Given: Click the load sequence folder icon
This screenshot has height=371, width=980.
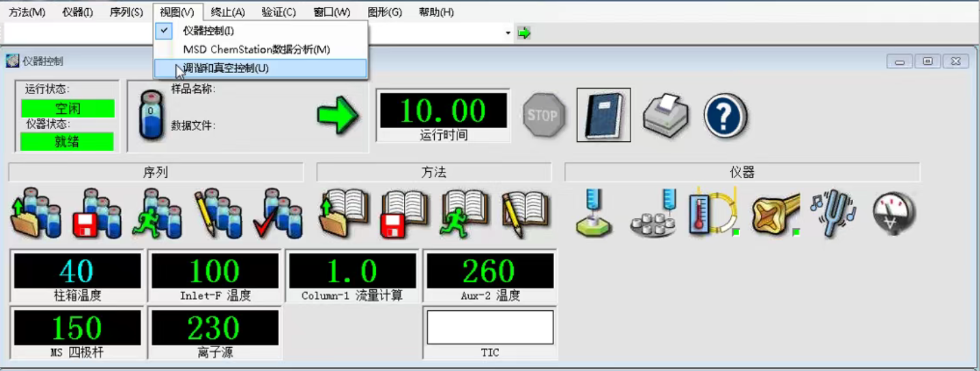Looking at the screenshot, I should (35, 213).
